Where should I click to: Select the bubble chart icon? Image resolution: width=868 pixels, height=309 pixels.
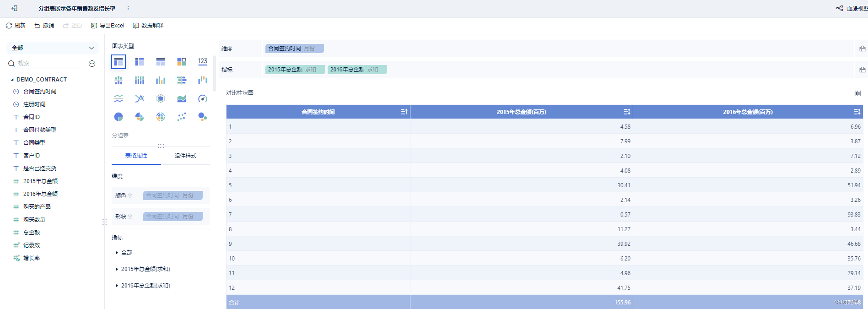pyautogui.click(x=203, y=117)
